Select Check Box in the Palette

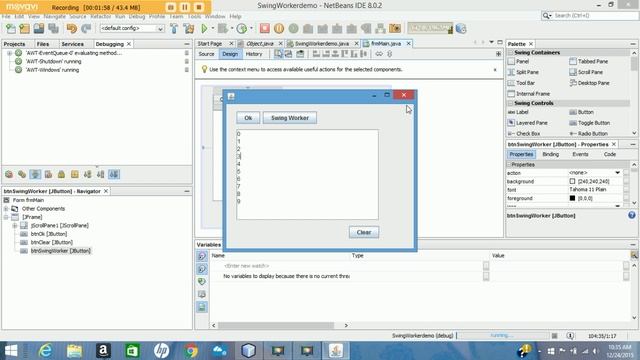point(524,133)
